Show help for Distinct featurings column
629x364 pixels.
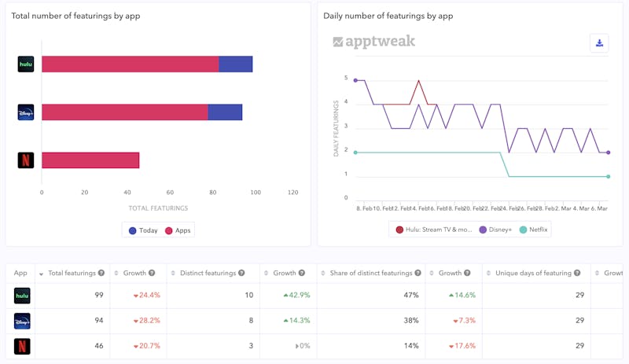pos(241,274)
